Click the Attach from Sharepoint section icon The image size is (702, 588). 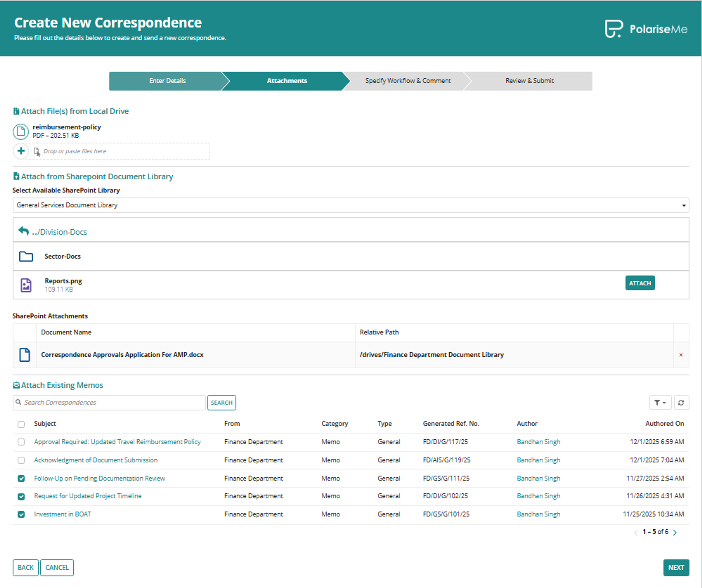coord(16,176)
